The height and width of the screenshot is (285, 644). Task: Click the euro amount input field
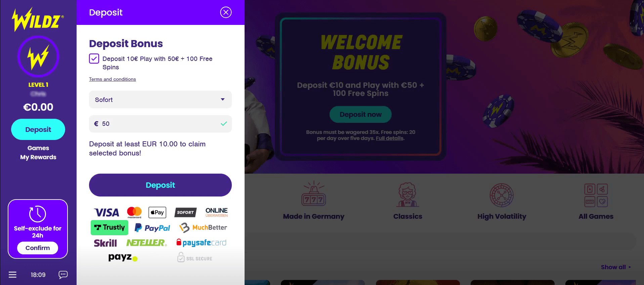click(160, 124)
